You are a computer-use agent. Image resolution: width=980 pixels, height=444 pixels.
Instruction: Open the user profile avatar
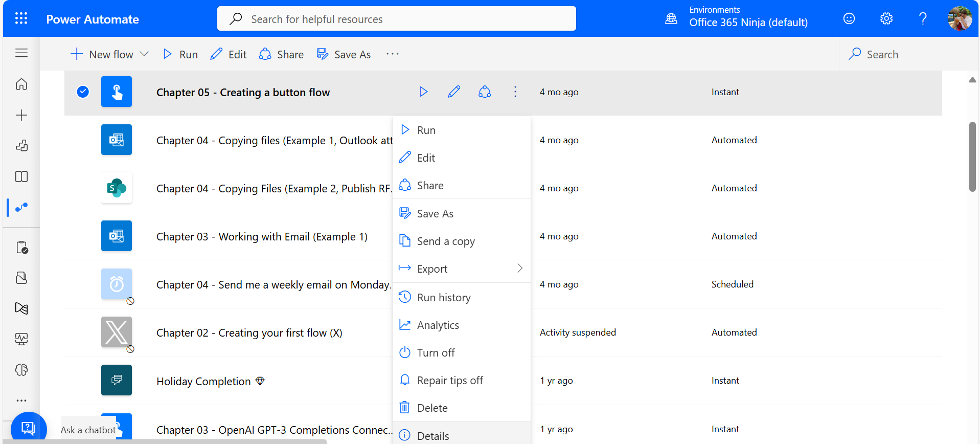coord(960,18)
